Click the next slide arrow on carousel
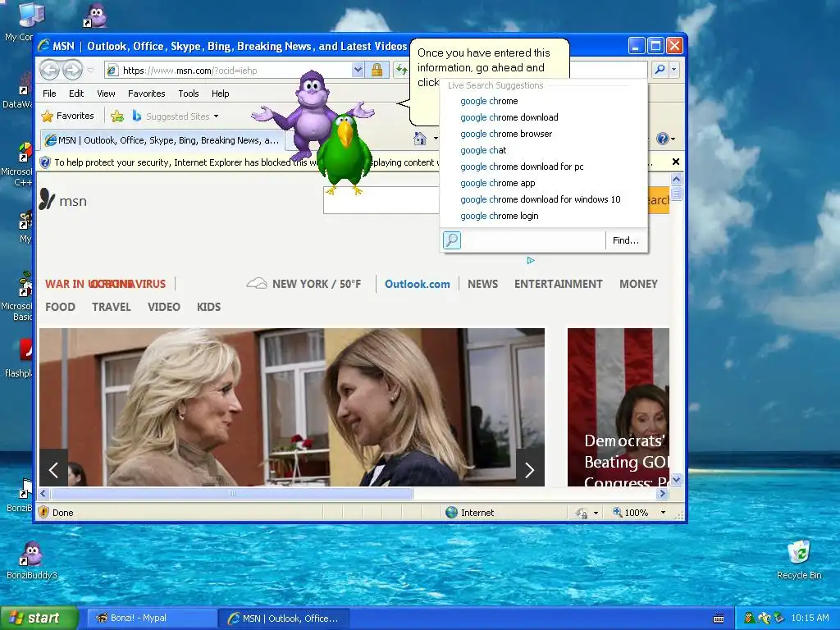The image size is (840, 630). (530, 470)
